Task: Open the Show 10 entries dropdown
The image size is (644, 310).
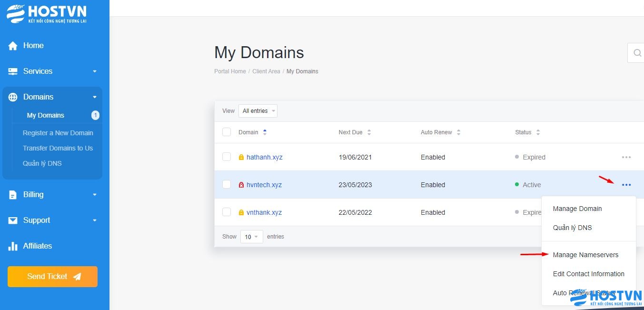Action: pyautogui.click(x=251, y=237)
